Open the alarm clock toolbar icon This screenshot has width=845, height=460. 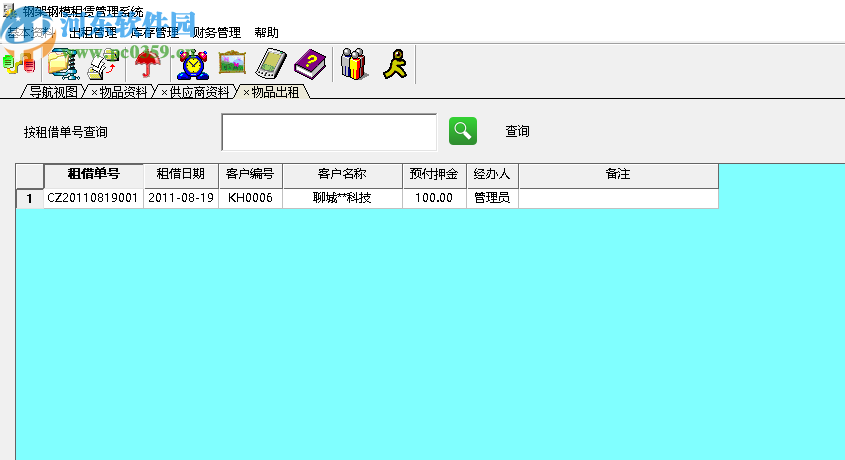coord(193,65)
